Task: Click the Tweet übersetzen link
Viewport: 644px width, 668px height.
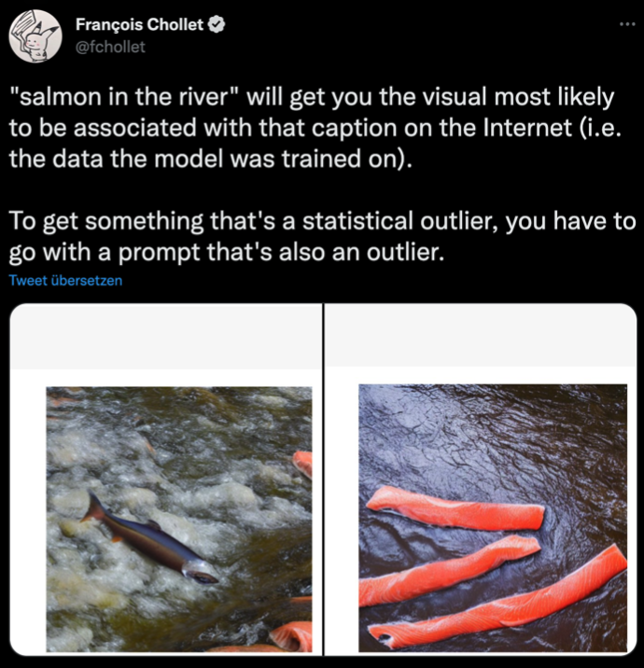Action: [x=65, y=280]
